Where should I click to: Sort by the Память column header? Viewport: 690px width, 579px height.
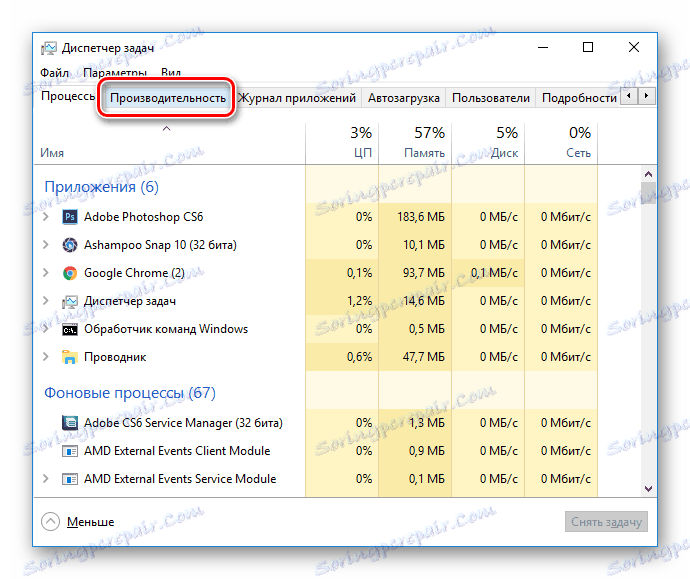click(x=415, y=143)
